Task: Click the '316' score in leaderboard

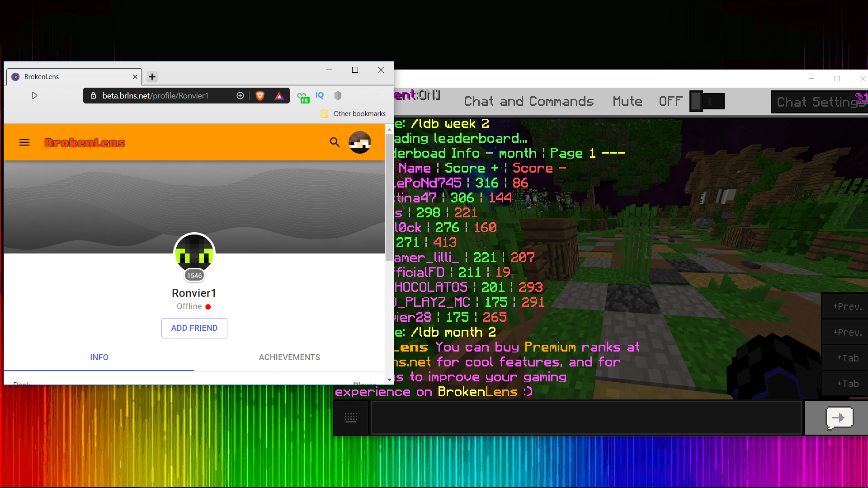Action: 486,183
